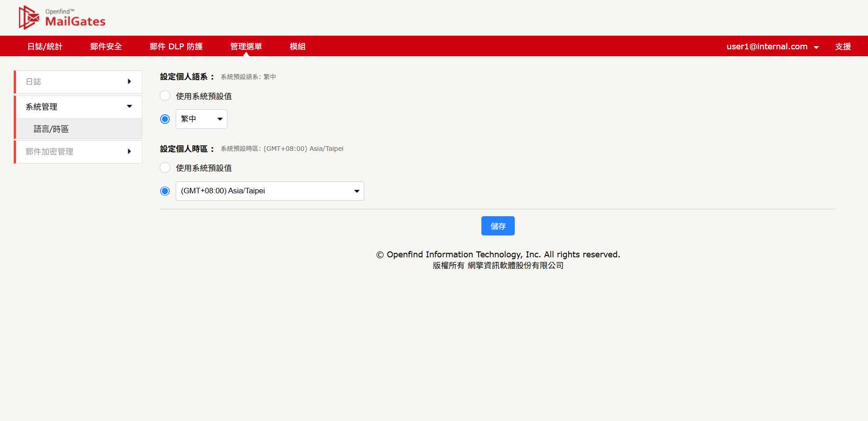The height and width of the screenshot is (421, 868).
Task: Open the 支援 support menu
Action: click(843, 46)
